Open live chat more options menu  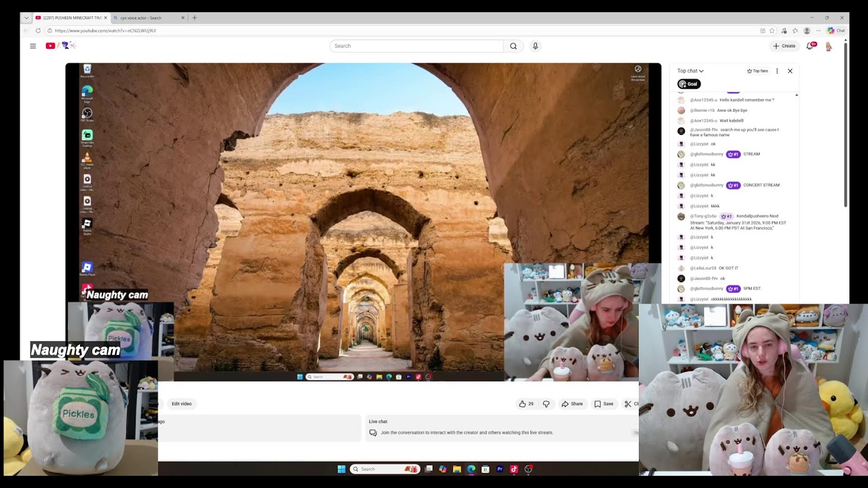coord(777,70)
